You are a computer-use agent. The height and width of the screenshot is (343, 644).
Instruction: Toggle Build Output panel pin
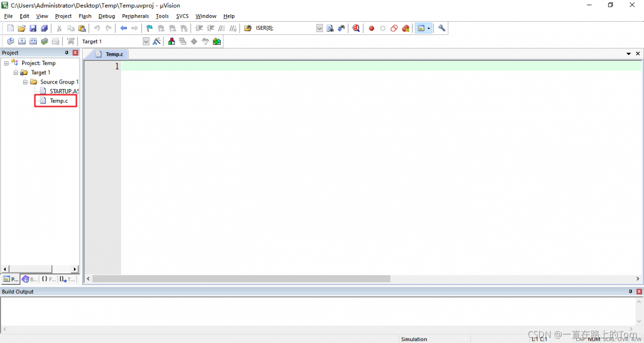coord(631,292)
